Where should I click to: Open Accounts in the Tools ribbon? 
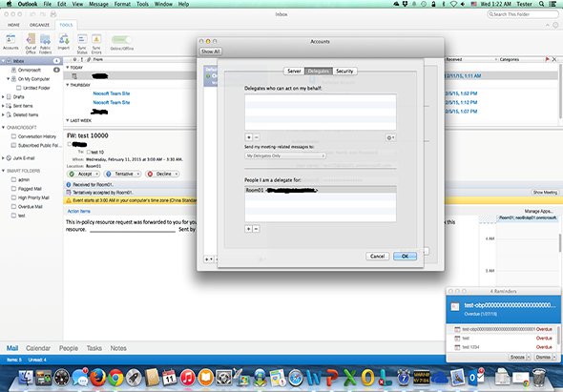(10, 42)
